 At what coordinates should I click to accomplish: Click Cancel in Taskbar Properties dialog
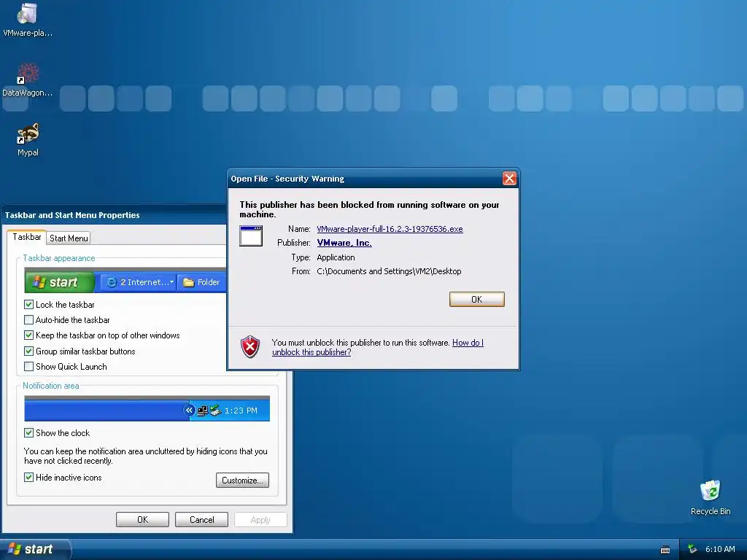pyautogui.click(x=201, y=519)
